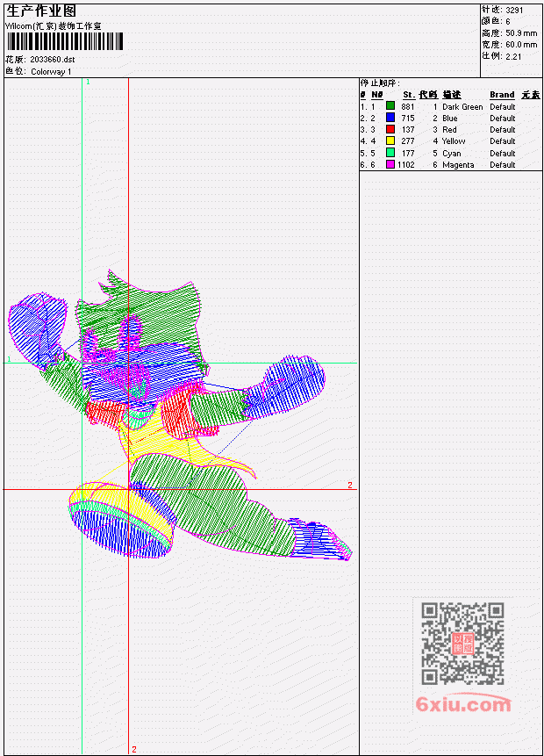This screenshot has height=756, width=544.
Task: Click the width value '60.0 mm'
Action: click(521, 45)
